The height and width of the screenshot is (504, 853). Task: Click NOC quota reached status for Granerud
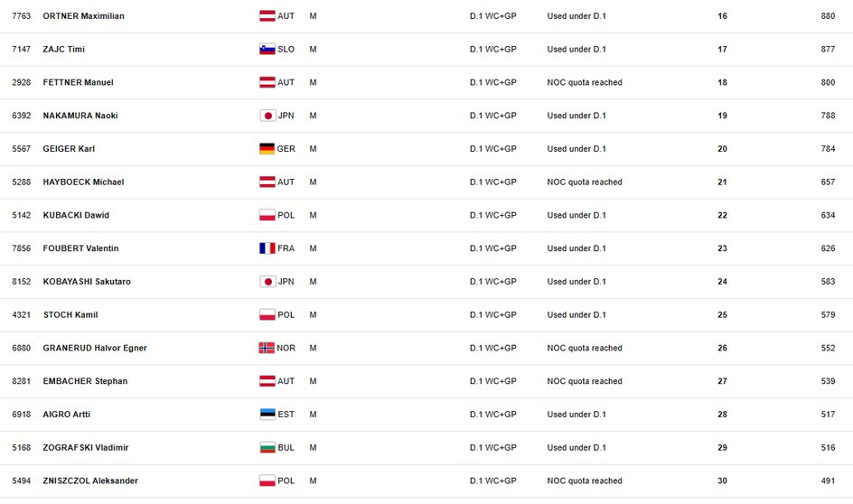point(585,349)
